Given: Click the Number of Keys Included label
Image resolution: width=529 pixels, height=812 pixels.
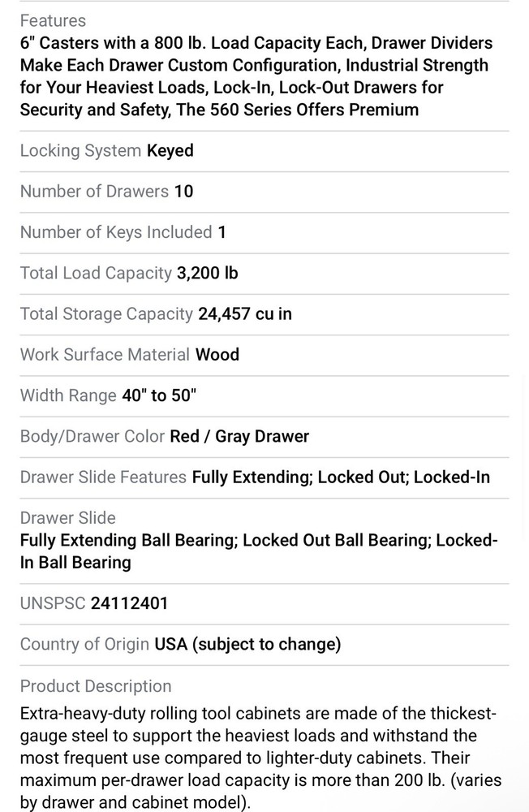Looking at the screenshot, I should [x=116, y=232].
